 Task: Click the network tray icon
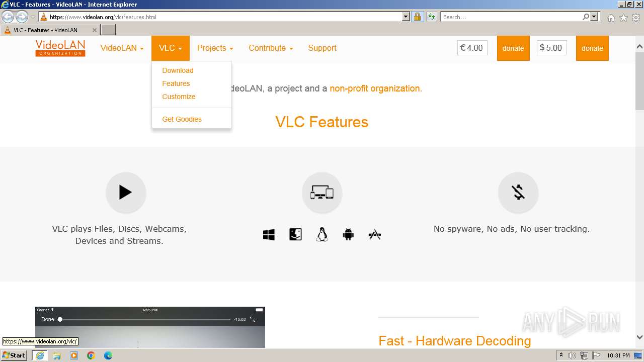click(x=584, y=355)
